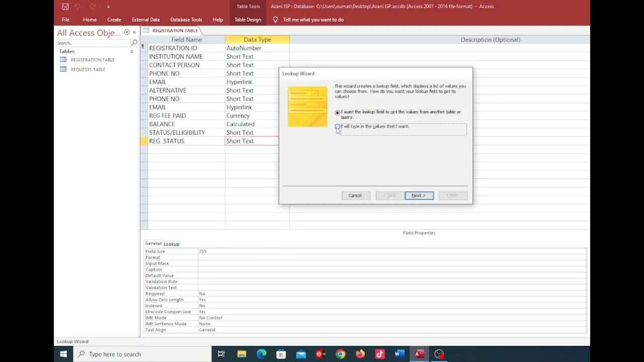The width and height of the screenshot is (644, 362).
Task: Click Next in the Lookup Wizard
Action: pyautogui.click(x=419, y=196)
